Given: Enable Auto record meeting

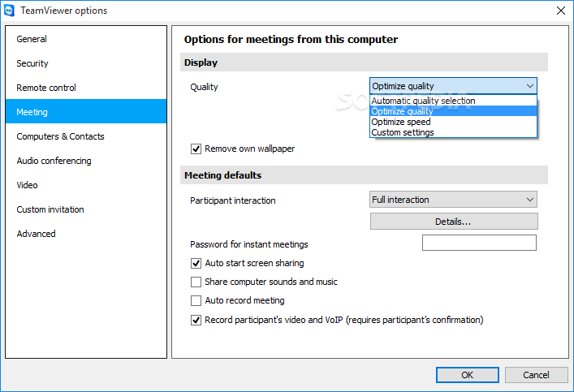Looking at the screenshot, I should (196, 300).
